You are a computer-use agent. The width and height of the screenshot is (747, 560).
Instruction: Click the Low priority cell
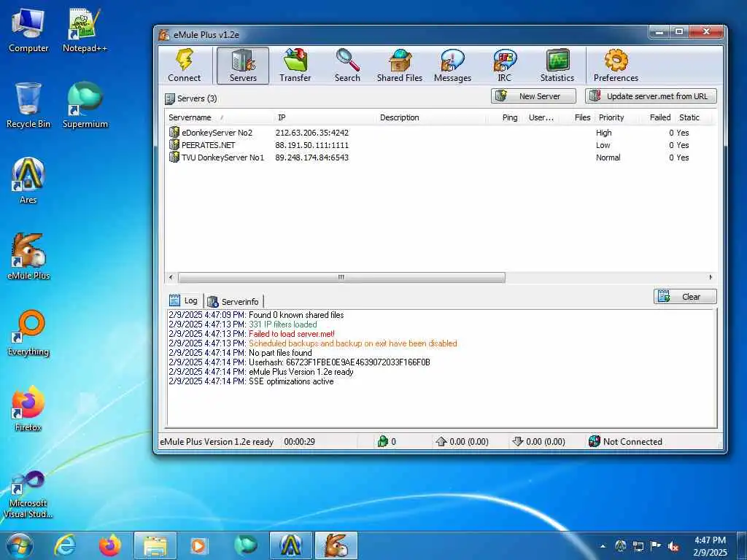603,145
